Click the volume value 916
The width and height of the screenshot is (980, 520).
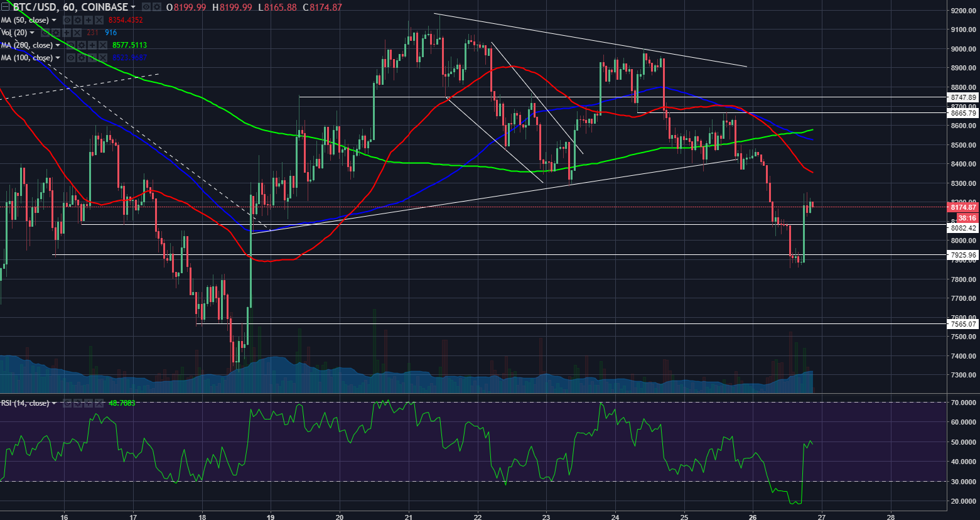pyautogui.click(x=110, y=33)
